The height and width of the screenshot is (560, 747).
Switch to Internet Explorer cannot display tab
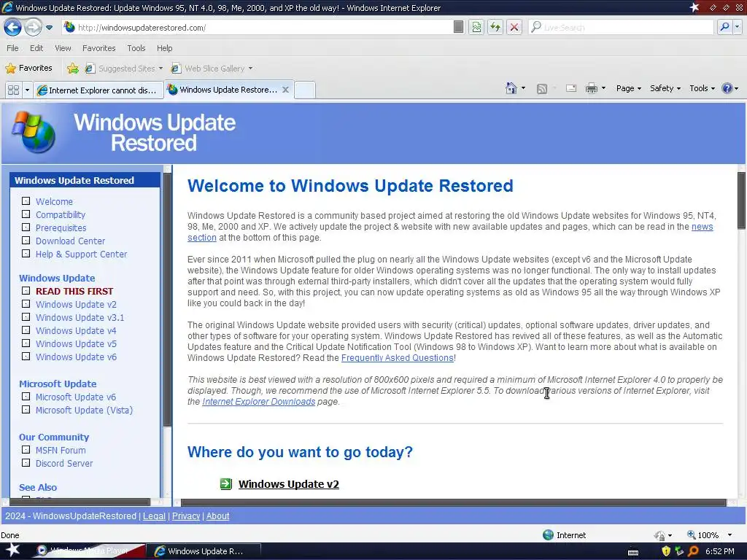pos(98,90)
